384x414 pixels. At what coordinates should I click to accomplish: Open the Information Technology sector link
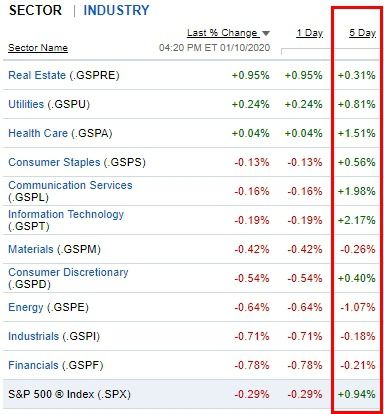(x=66, y=214)
